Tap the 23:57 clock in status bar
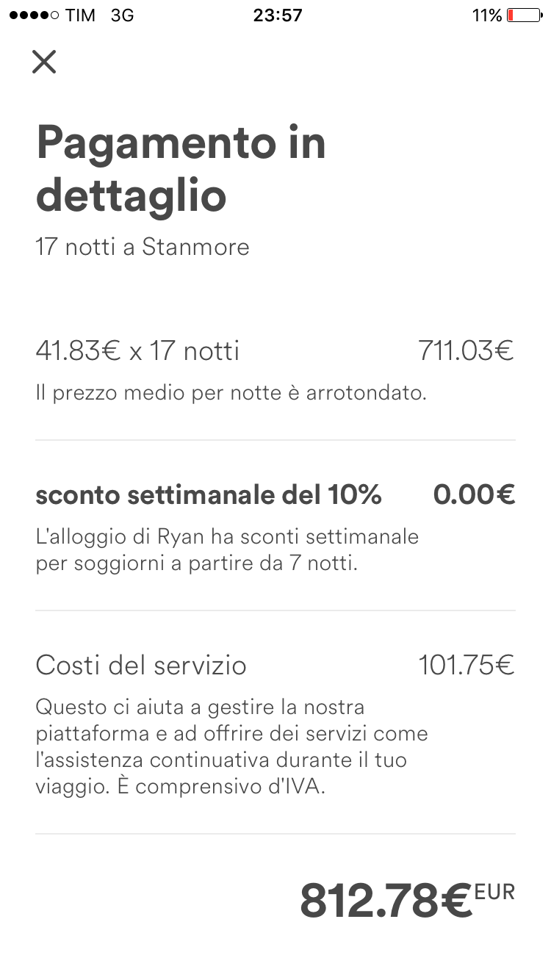The height and width of the screenshot is (980, 551). point(277,15)
